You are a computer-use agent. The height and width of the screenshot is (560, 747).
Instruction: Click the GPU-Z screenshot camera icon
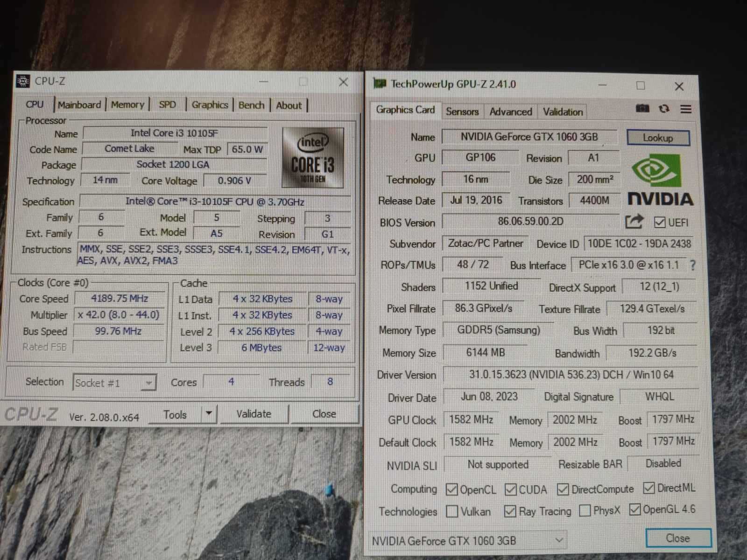click(x=642, y=109)
